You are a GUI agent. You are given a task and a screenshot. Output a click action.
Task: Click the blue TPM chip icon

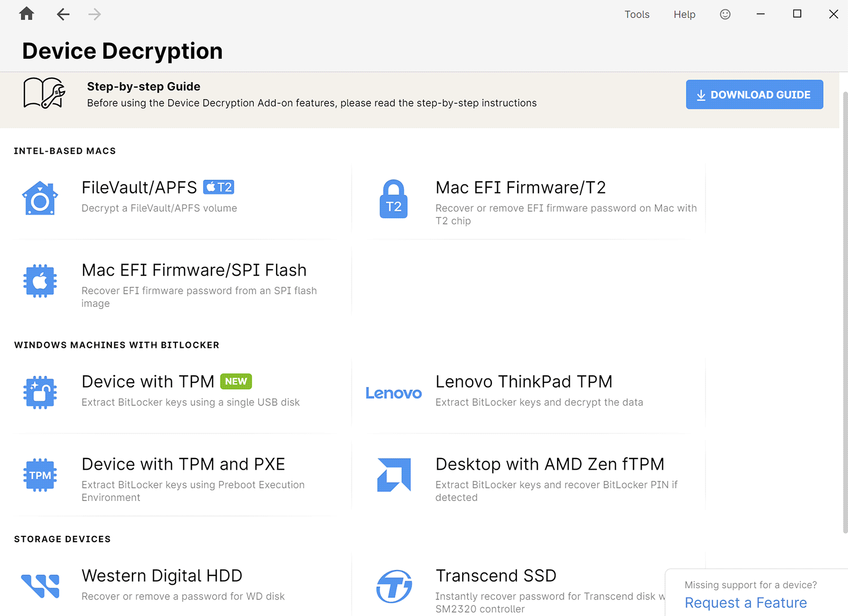coord(40,475)
